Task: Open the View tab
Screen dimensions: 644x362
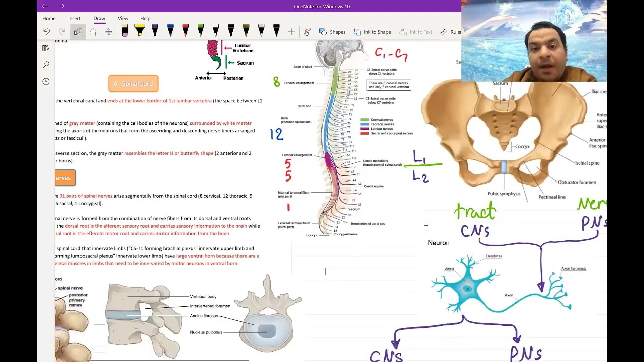Action: (x=123, y=18)
